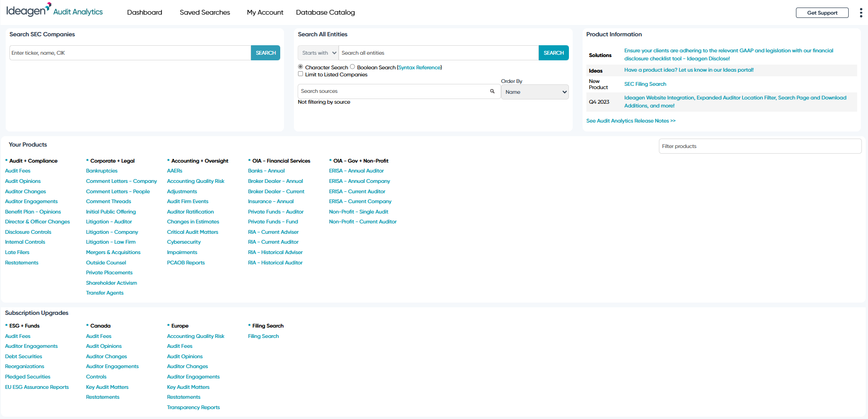The width and height of the screenshot is (868, 419).
Task: Open Shareholder Activism
Action: [112, 283]
